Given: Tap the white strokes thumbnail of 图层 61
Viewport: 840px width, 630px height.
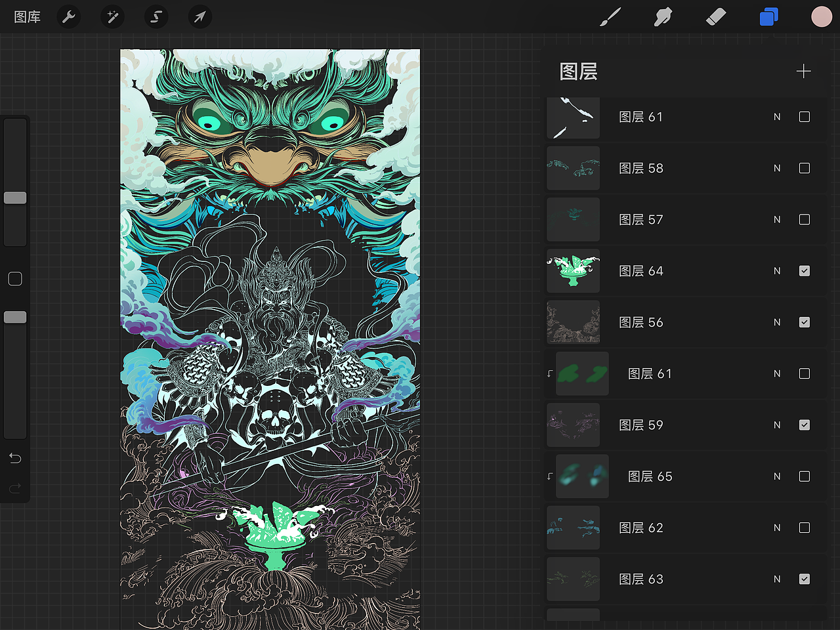Looking at the screenshot, I should [574, 118].
